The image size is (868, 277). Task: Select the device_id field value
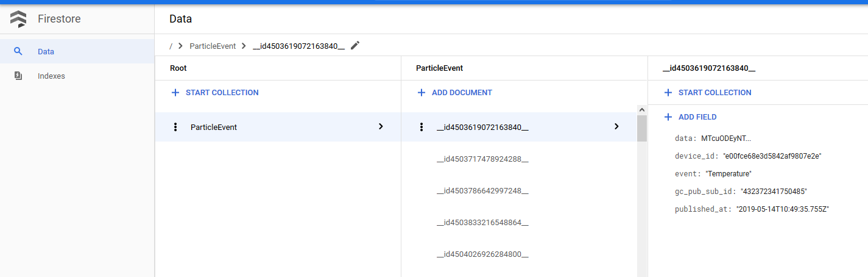[x=772, y=156]
